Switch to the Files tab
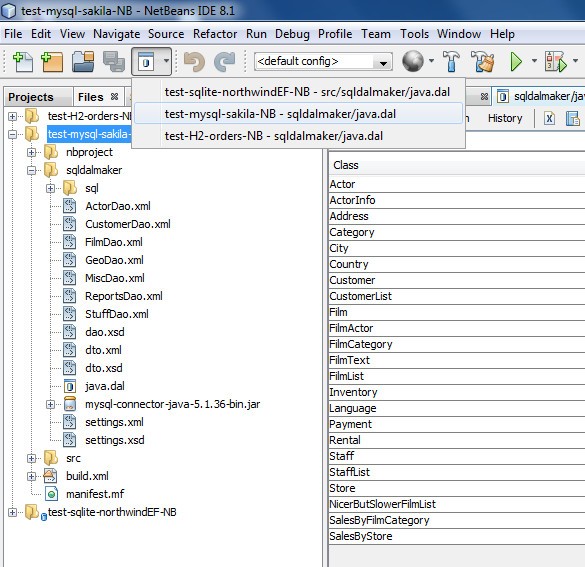This screenshot has height=567, width=585. 91,97
